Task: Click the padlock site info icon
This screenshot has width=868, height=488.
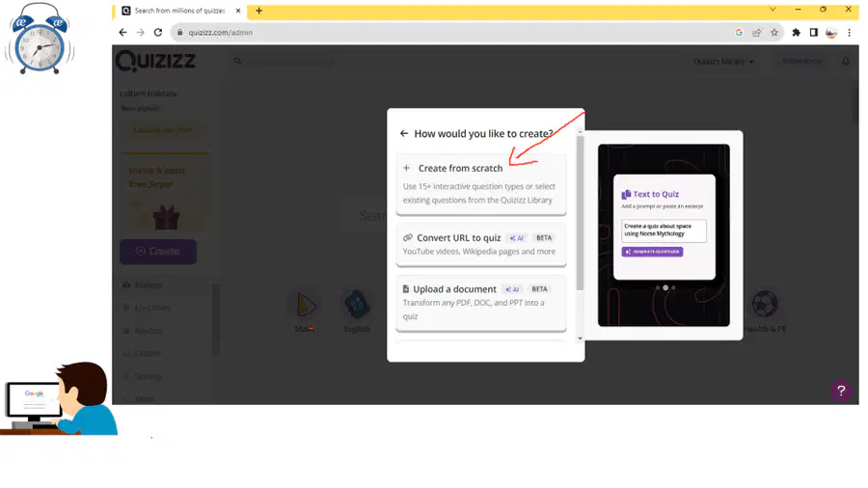Action: 179,33
